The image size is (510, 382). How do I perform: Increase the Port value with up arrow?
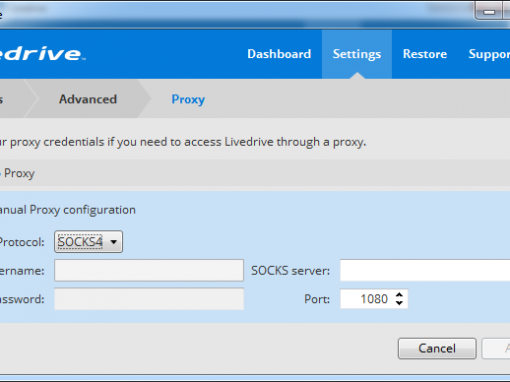click(399, 294)
